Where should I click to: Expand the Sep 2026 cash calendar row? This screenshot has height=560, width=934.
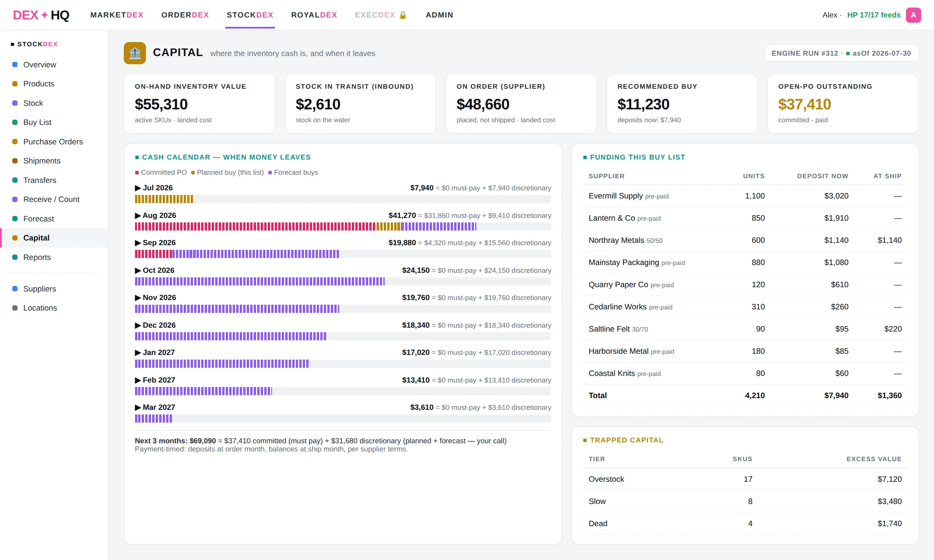137,243
